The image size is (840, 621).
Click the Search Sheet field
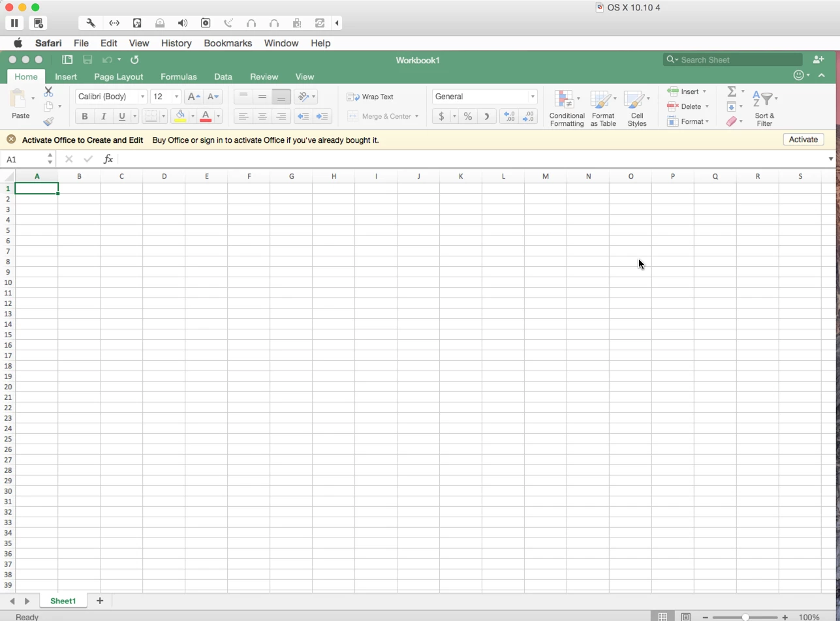(x=733, y=59)
